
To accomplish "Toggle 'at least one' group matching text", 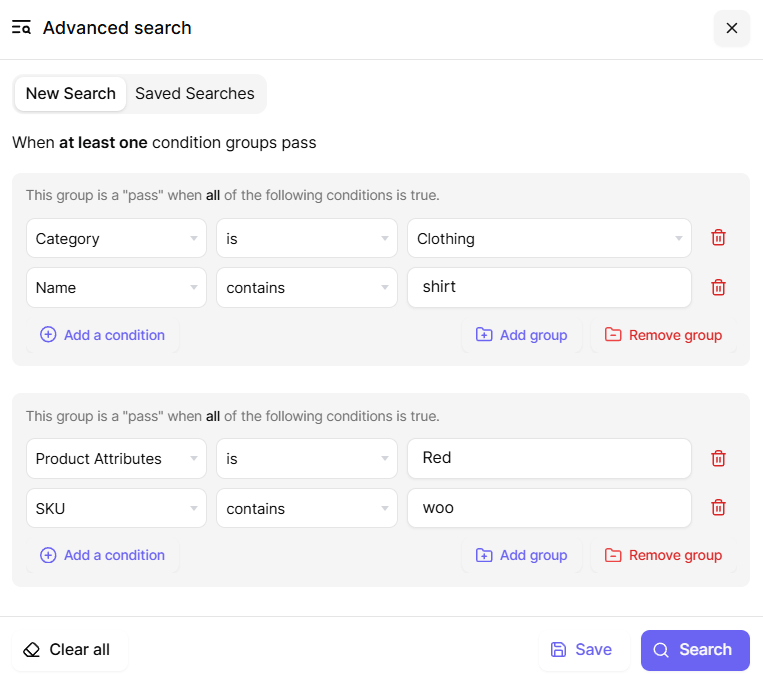I will tap(103, 143).
